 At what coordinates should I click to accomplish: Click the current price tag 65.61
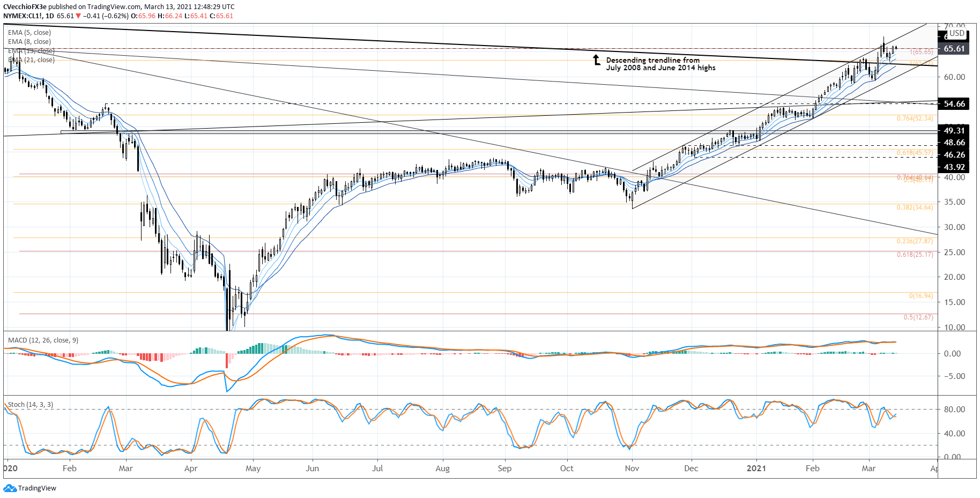[x=954, y=49]
